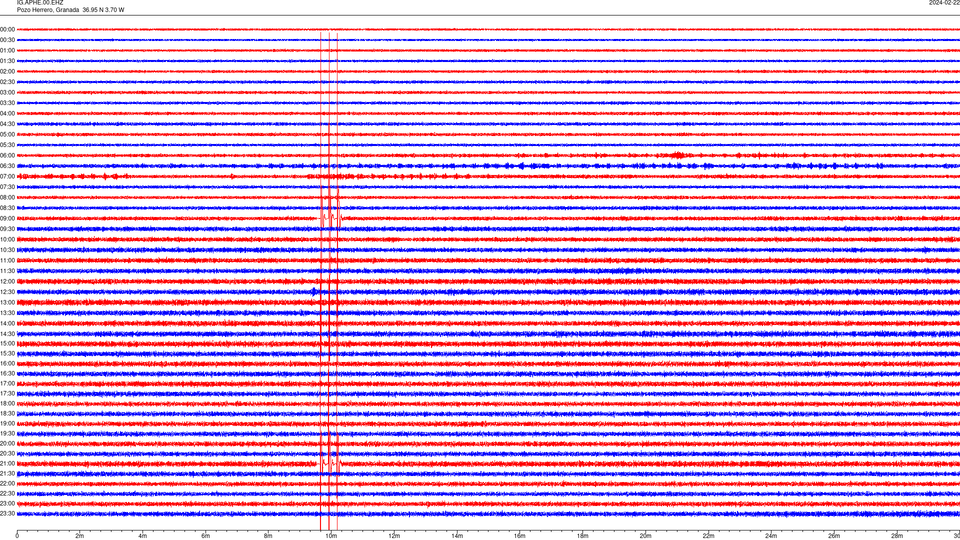Select the 12:00 time label
The height and width of the screenshot is (540, 960).
(7, 281)
